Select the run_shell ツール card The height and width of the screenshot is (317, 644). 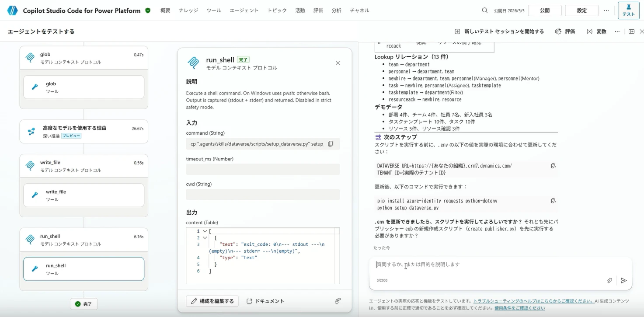(x=84, y=269)
